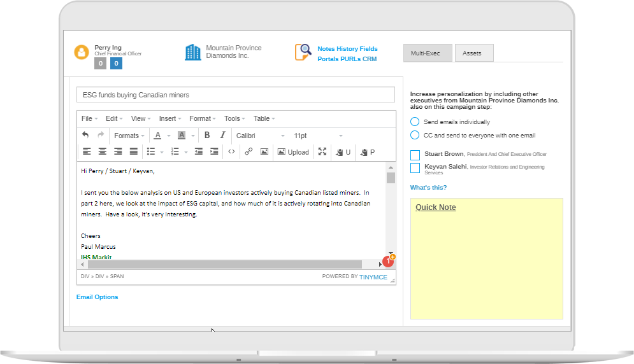Open the Notes History Fields link
Image resolution: width=634 pixels, height=364 pixels.
pyautogui.click(x=347, y=48)
